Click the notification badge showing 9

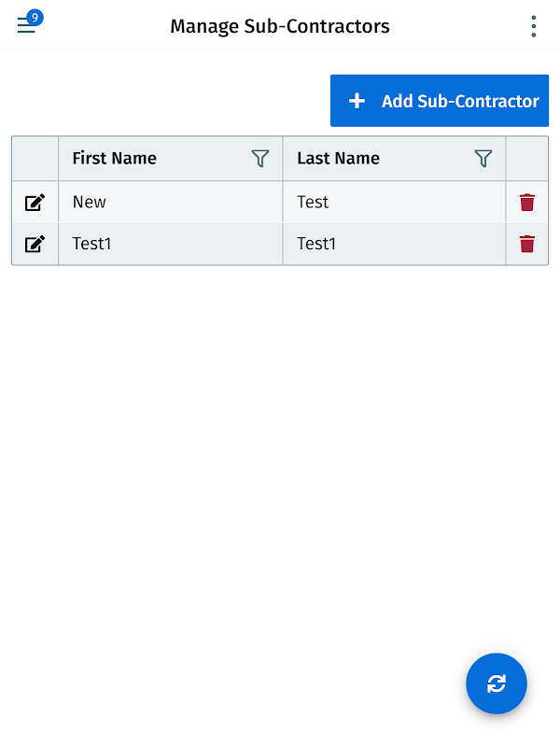point(35,17)
